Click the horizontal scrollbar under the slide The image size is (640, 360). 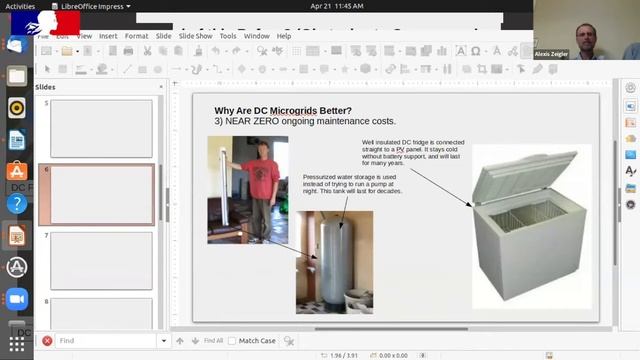tap(391, 329)
